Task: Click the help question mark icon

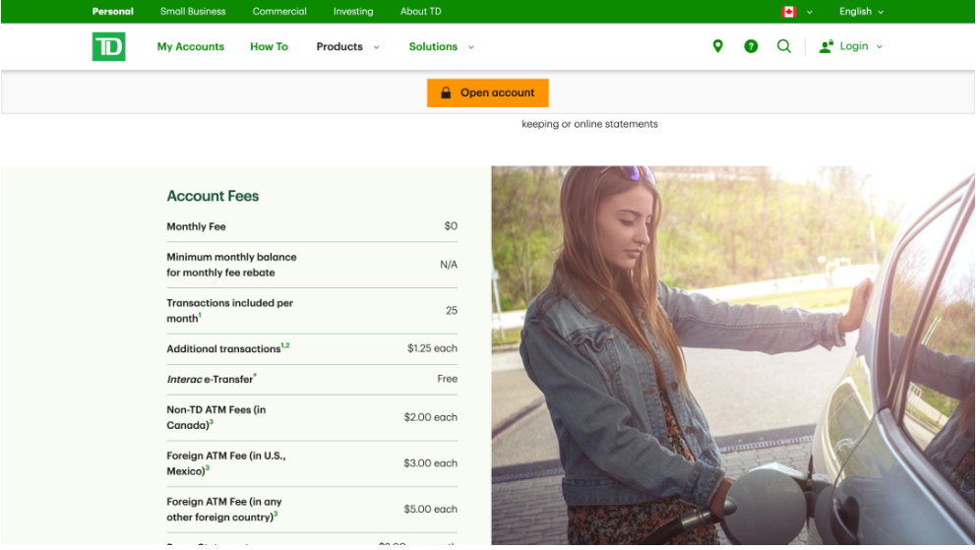Action: click(751, 46)
